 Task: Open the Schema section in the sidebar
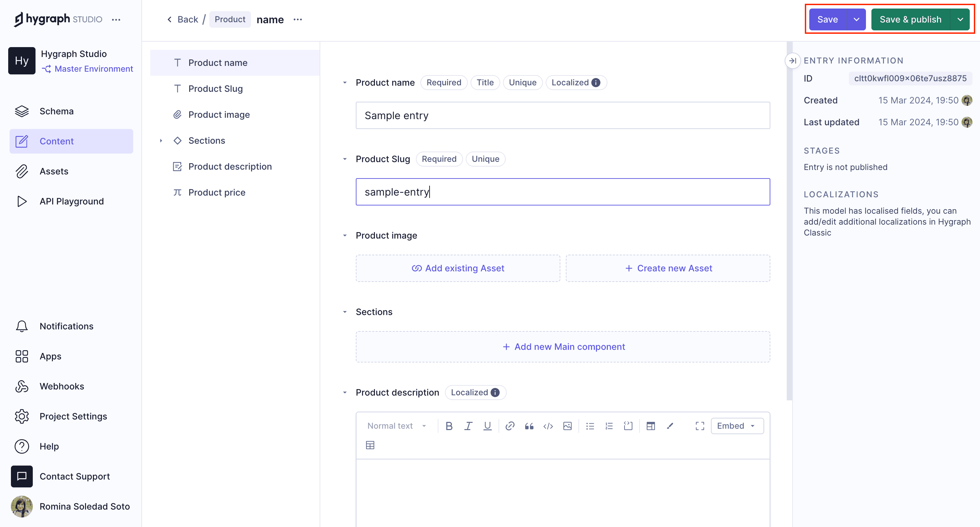point(56,111)
